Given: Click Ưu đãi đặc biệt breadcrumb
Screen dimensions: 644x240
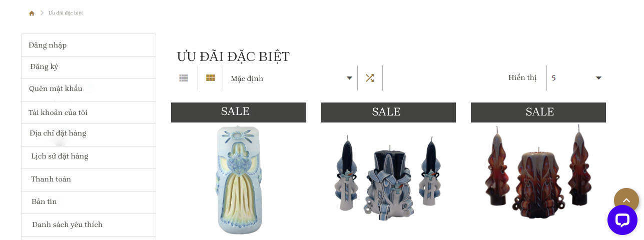Looking at the screenshot, I should (66, 13).
